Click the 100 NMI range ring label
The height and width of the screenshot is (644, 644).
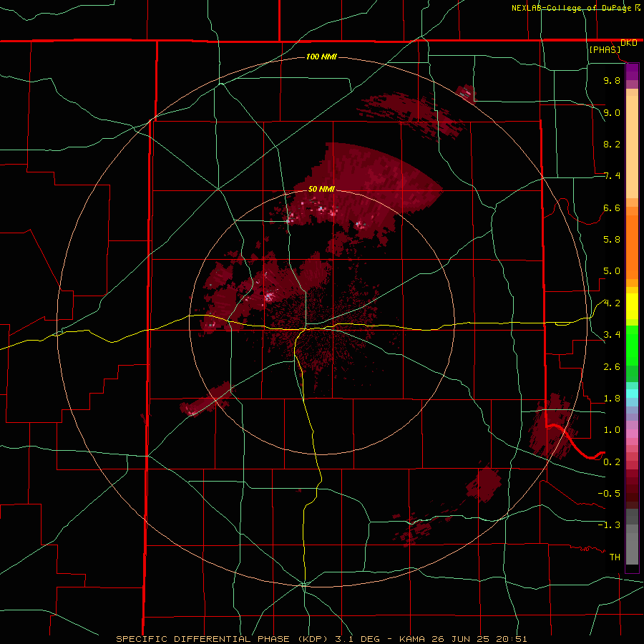(x=321, y=57)
